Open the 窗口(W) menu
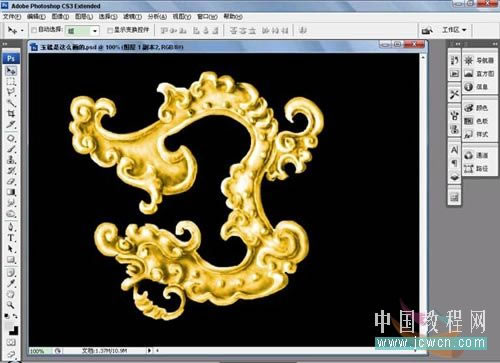The height and width of the screenshot is (363, 500). pos(207,16)
